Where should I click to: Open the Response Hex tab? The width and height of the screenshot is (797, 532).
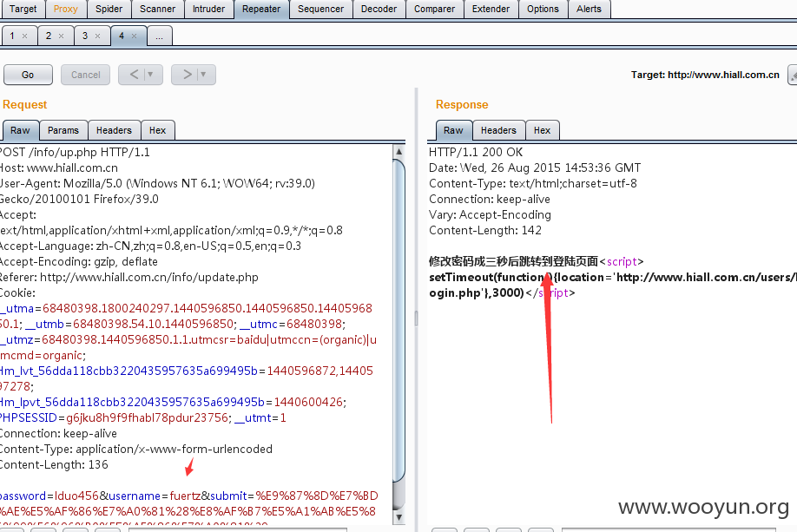(543, 130)
